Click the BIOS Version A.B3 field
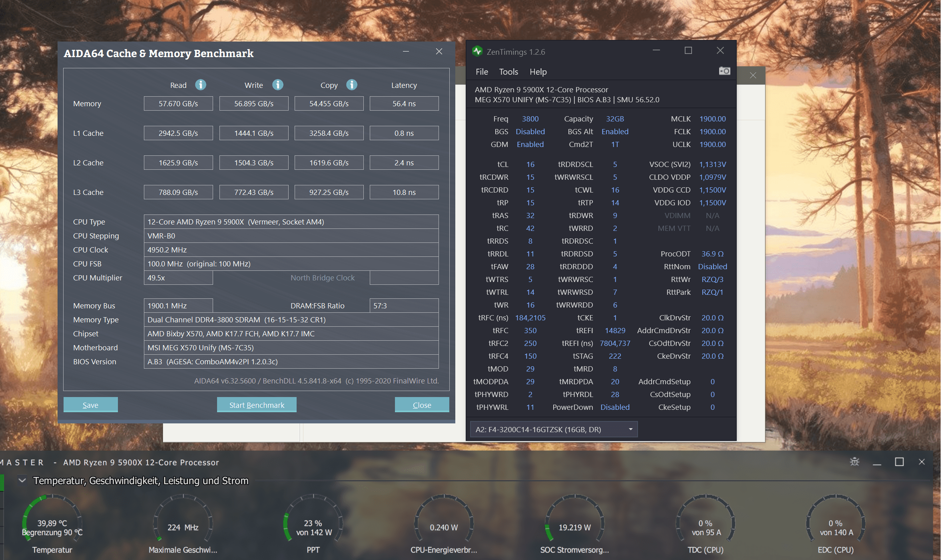Image resolution: width=941 pixels, height=560 pixels. (291, 361)
